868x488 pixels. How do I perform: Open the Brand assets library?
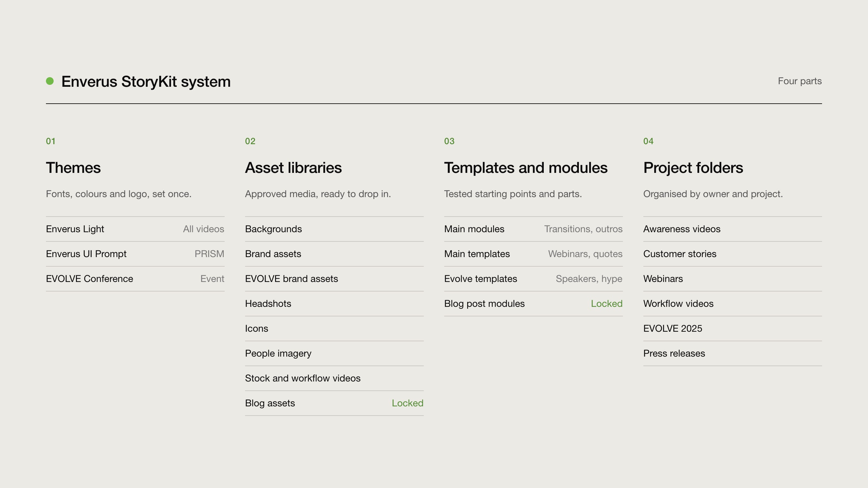[334, 254]
